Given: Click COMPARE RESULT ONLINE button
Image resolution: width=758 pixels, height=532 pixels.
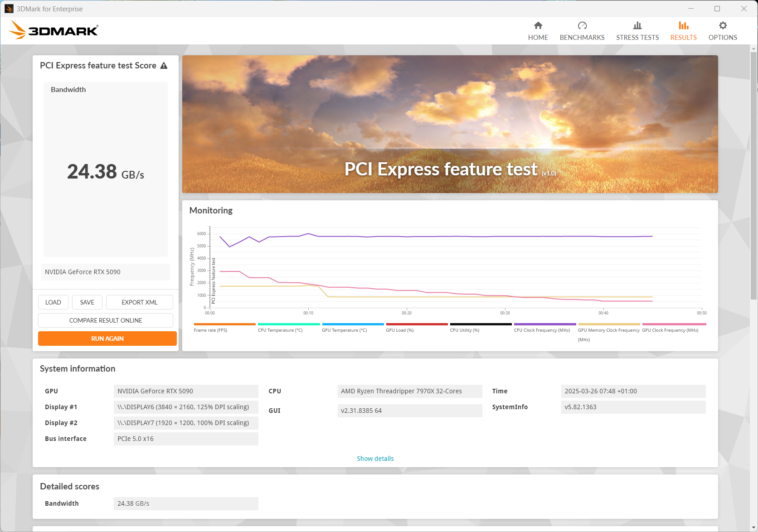Looking at the screenshot, I should [106, 320].
